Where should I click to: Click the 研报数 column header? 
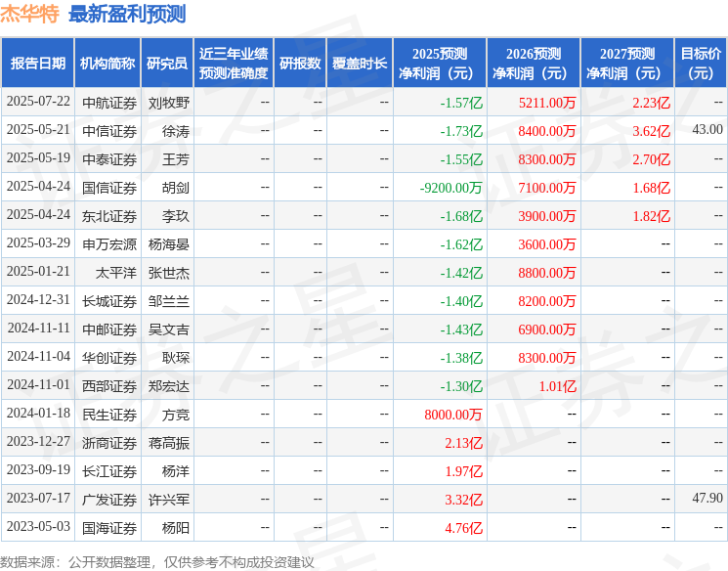[x=300, y=64]
